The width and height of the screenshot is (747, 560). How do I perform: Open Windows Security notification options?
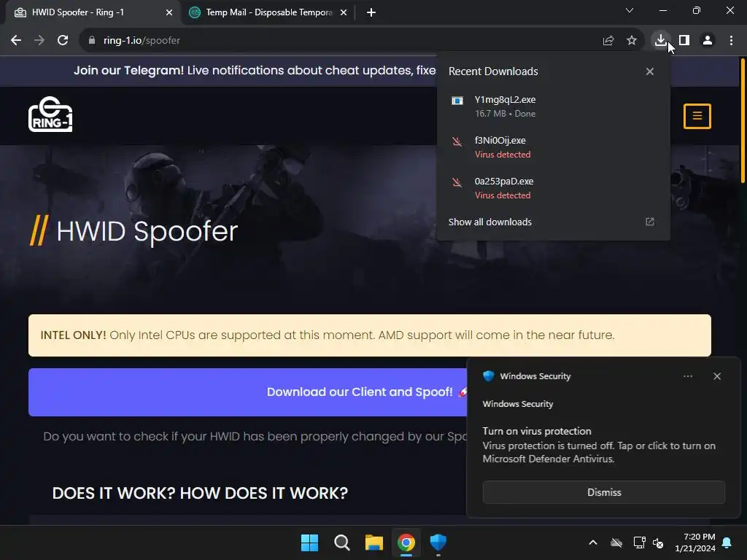click(x=688, y=376)
